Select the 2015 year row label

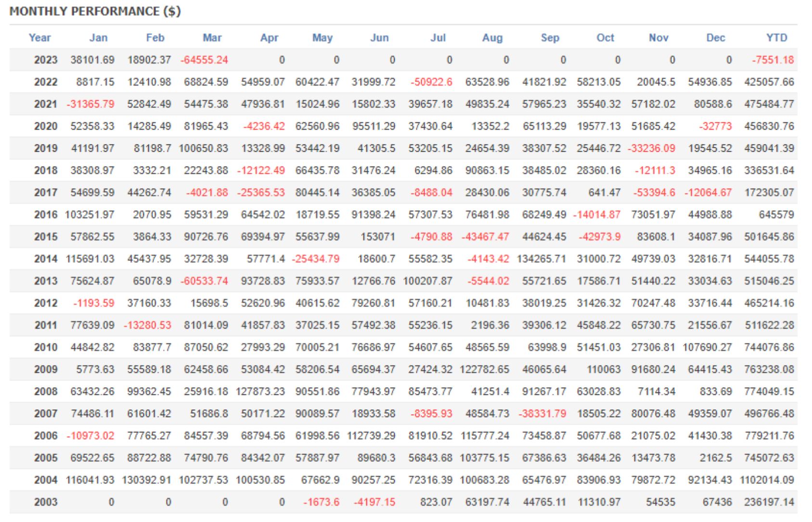[x=45, y=237]
